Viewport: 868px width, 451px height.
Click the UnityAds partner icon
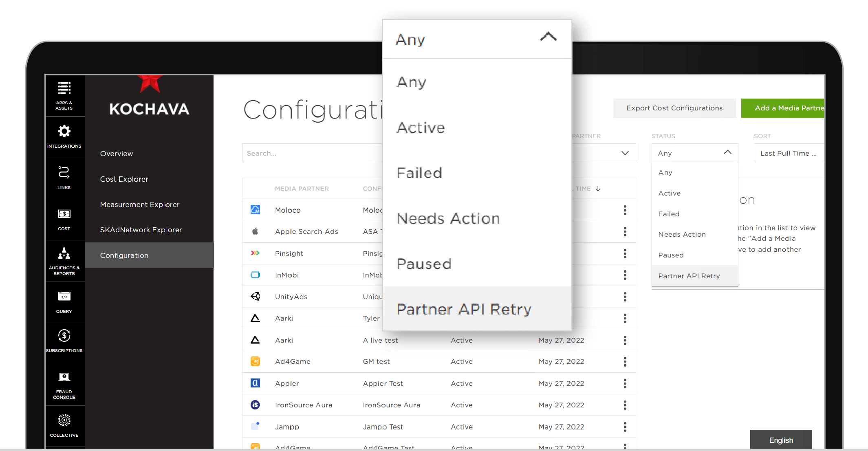pos(255,296)
